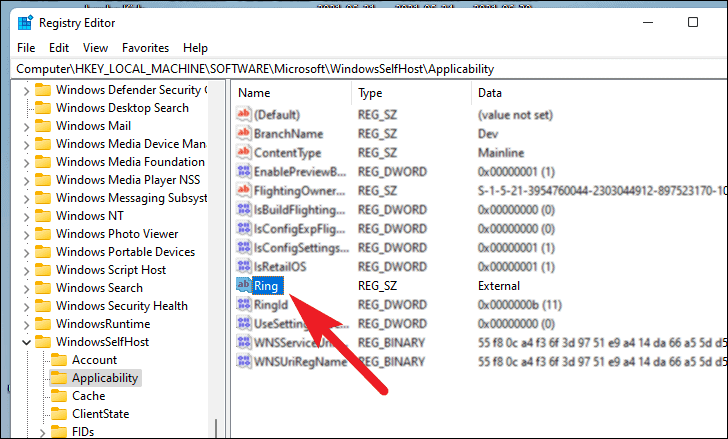The width and height of the screenshot is (728, 439).
Task: Select the BranchName value name
Action: 288,134
